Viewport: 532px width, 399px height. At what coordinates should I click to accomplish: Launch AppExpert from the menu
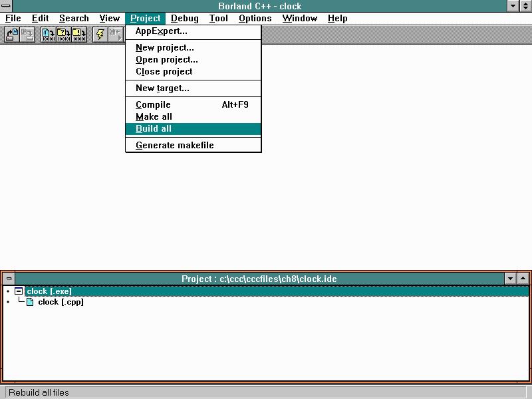pos(161,31)
